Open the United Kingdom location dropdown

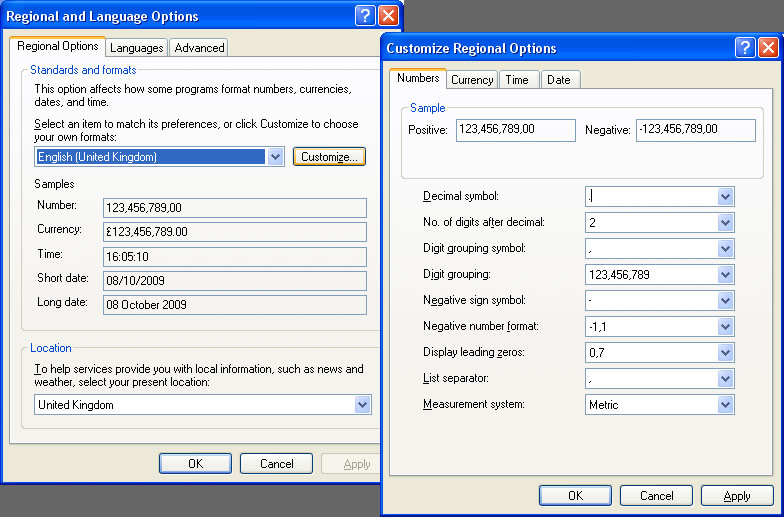point(362,405)
